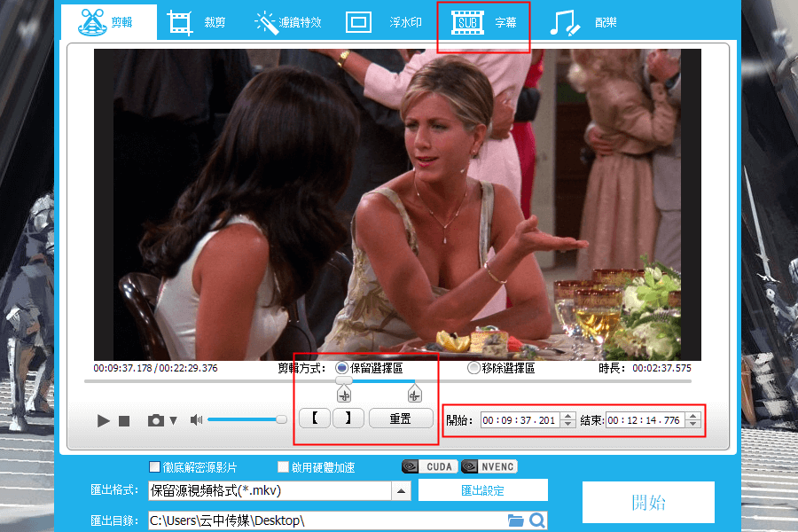Viewport: 798px width, 532px height.
Task: Click the 時長 duration value 00:02:37.575
Action: tap(661, 368)
